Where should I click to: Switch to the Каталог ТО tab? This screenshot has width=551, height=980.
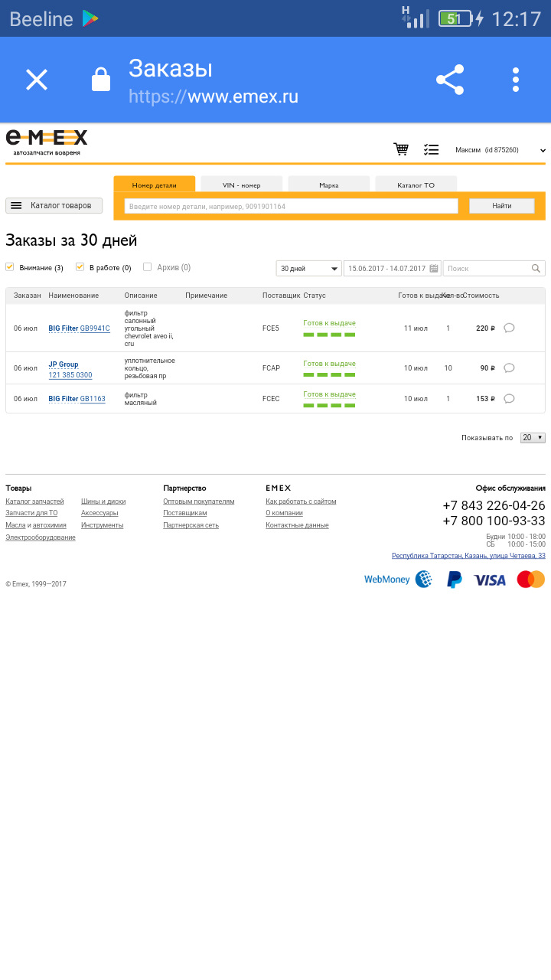[x=416, y=185]
